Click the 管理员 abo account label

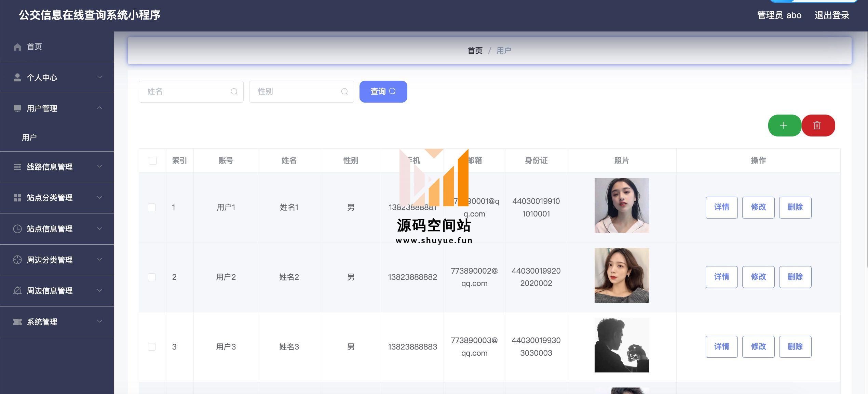pos(779,15)
